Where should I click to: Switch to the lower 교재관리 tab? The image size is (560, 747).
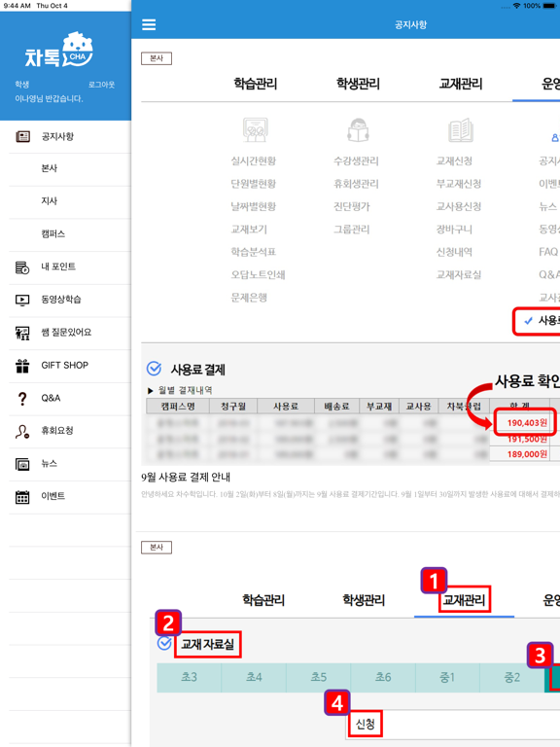465,600
